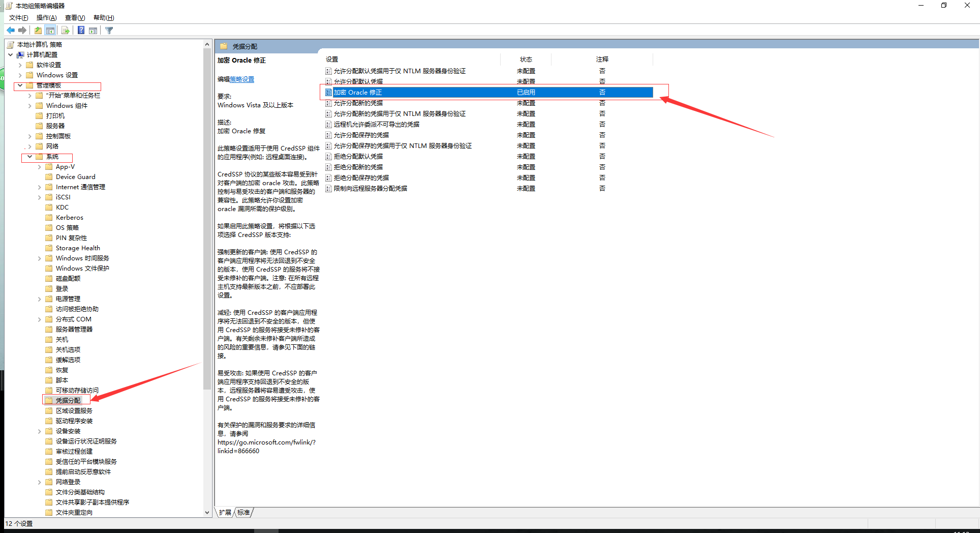
Task: Sort by the 状态 column header
Action: point(526,60)
